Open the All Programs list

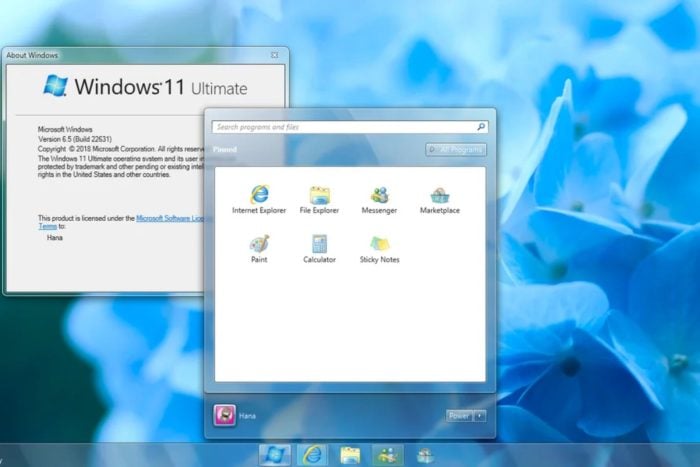coord(456,150)
